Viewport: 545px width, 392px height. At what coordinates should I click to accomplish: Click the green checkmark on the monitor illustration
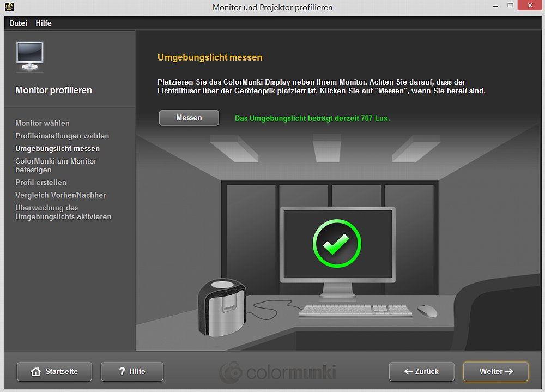[337, 244]
